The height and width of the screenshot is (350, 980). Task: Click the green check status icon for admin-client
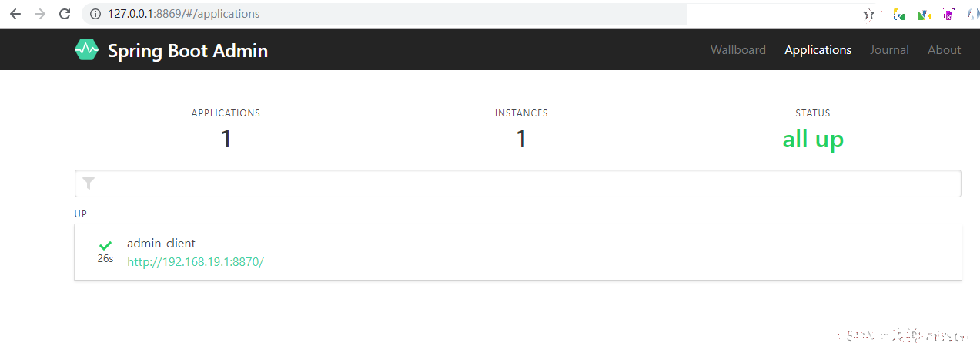click(x=105, y=245)
